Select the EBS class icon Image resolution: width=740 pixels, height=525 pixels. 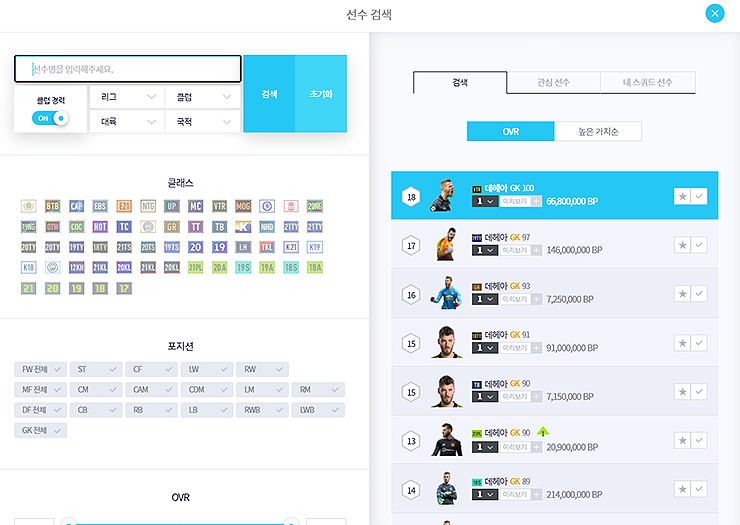point(100,206)
